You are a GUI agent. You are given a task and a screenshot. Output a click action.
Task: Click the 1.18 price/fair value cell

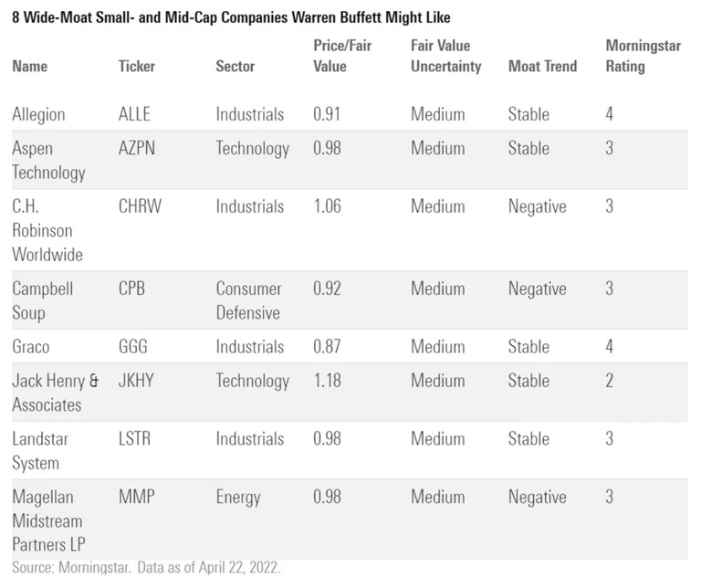pyautogui.click(x=327, y=381)
